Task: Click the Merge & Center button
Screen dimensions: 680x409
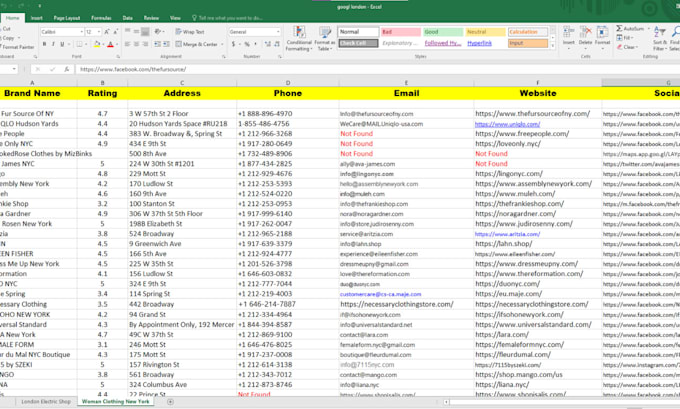Action: point(196,44)
